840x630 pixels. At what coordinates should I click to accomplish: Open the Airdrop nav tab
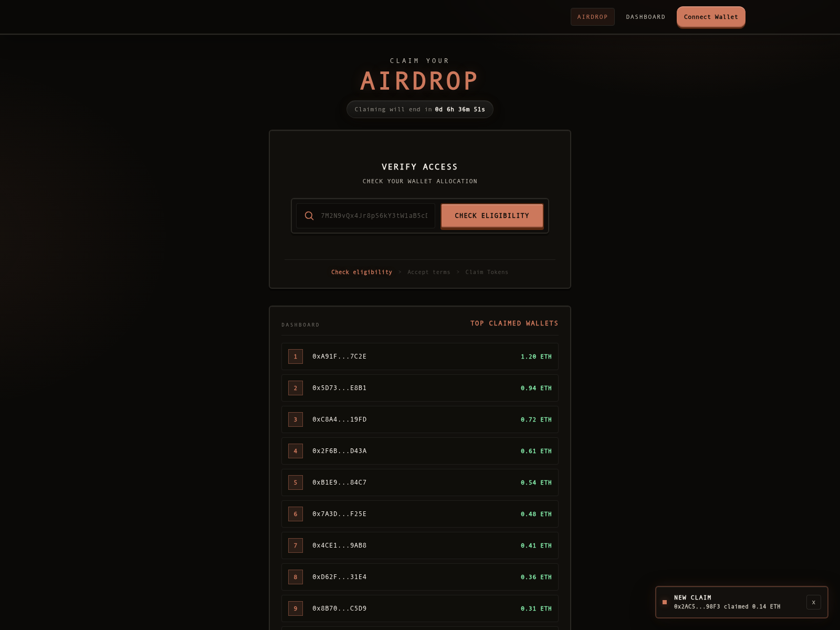click(x=592, y=17)
